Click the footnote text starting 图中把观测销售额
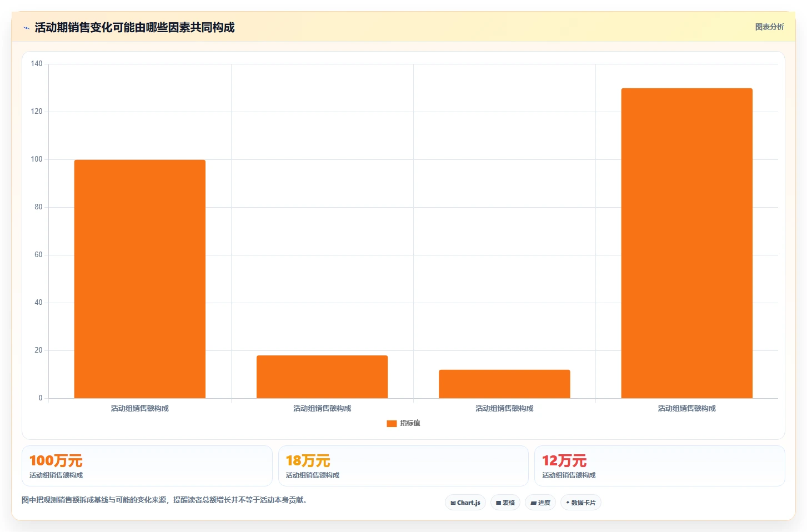This screenshot has width=807, height=532. coord(164,500)
